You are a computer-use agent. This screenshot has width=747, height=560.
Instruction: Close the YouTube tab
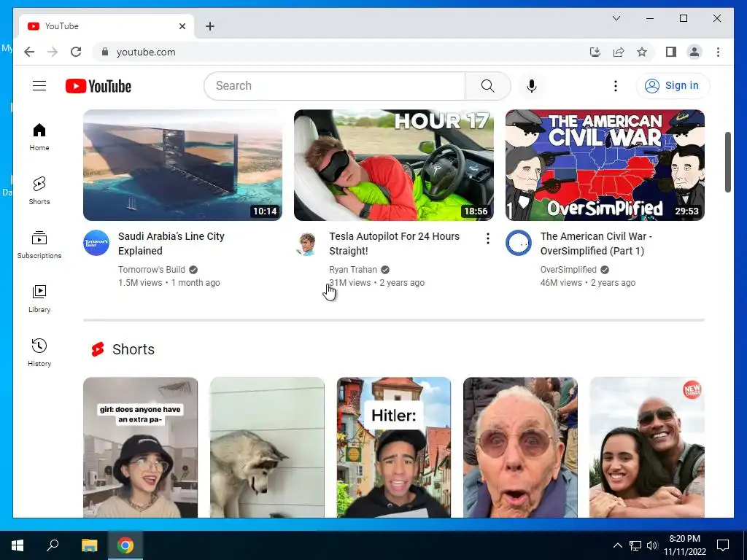182,26
